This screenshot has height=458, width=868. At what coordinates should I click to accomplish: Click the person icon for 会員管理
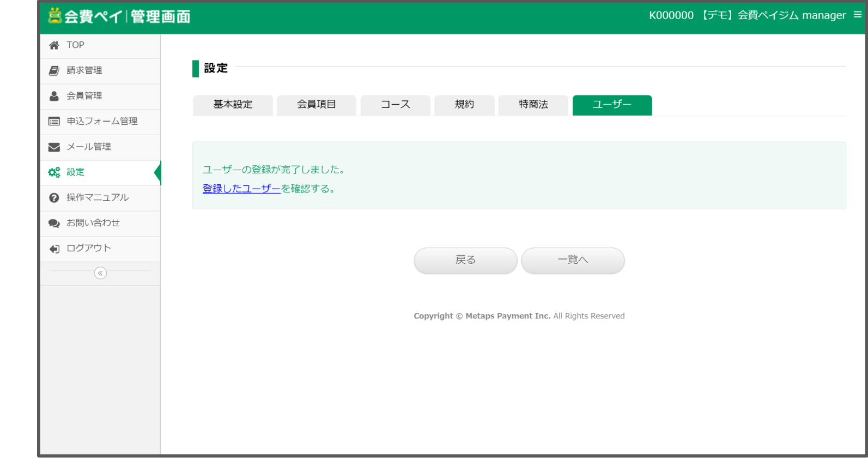tap(54, 96)
